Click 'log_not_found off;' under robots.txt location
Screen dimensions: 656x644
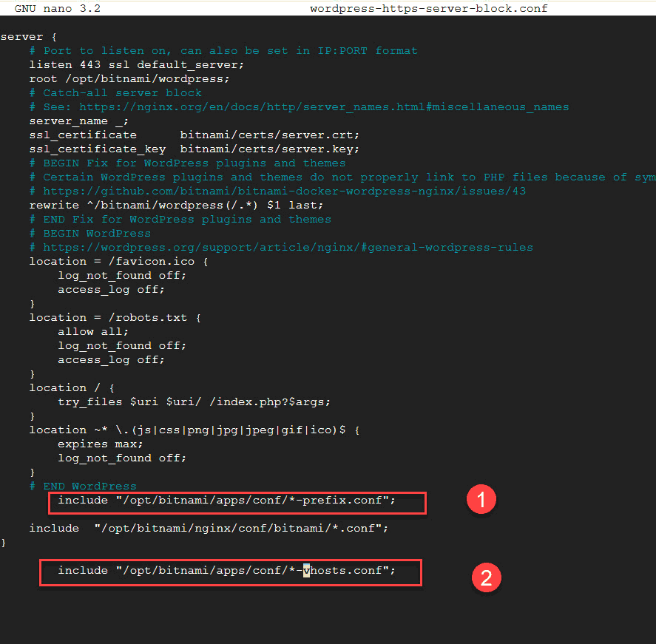(122, 346)
